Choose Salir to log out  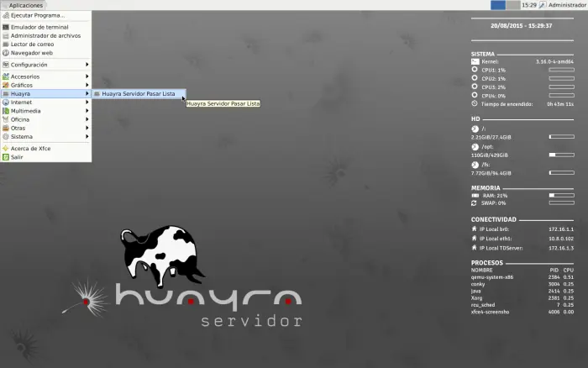(x=45, y=157)
